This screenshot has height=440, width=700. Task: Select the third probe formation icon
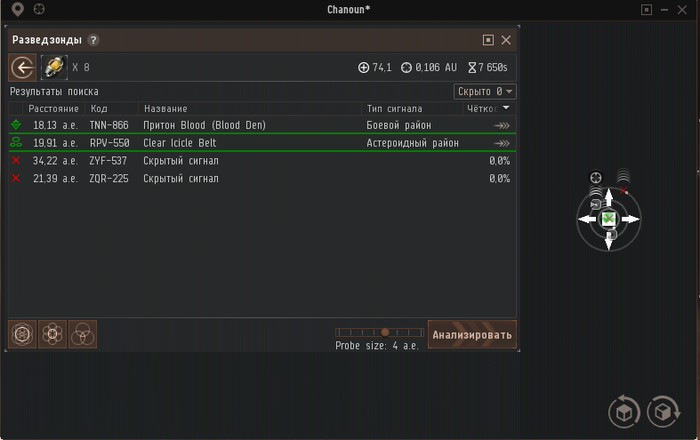(x=82, y=334)
